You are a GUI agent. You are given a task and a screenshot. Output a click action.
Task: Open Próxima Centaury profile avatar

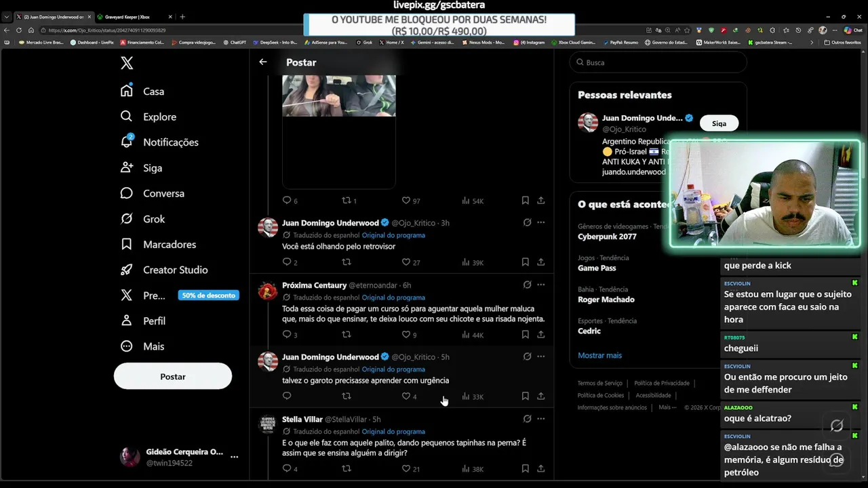coord(268,290)
